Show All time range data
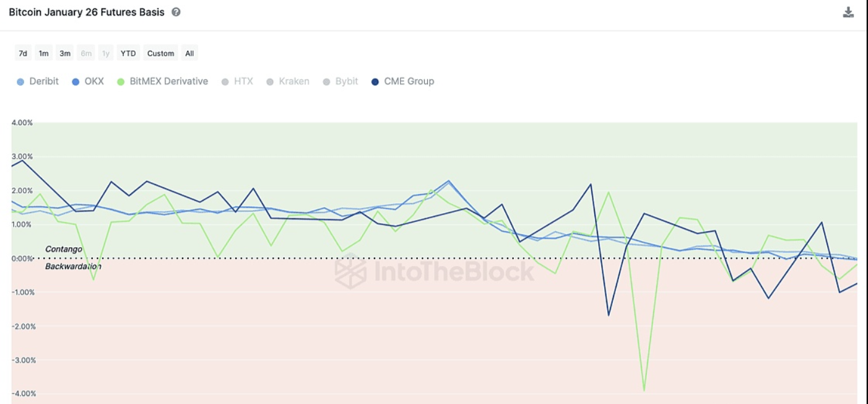Viewport: 868px width, 404px height. pyautogui.click(x=189, y=53)
